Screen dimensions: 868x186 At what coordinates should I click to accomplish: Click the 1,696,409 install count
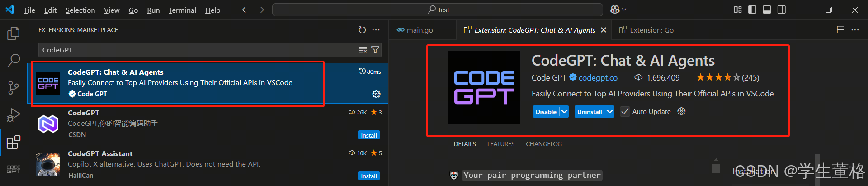point(657,78)
